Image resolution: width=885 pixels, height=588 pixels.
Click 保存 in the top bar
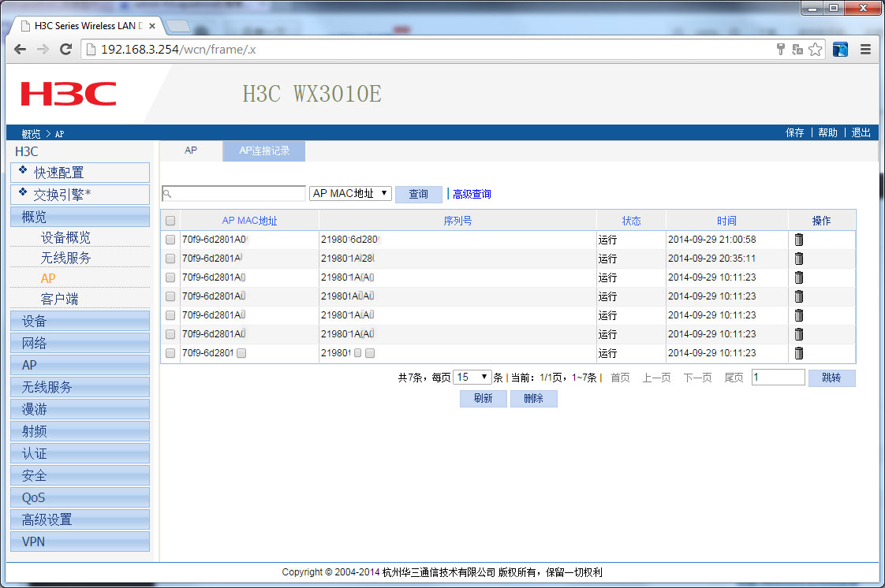pyautogui.click(x=795, y=132)
